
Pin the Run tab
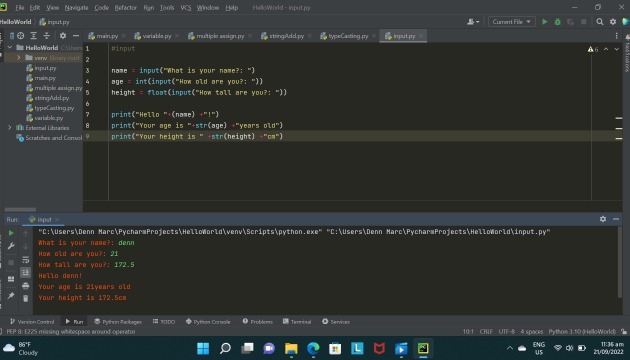[11, 296]
